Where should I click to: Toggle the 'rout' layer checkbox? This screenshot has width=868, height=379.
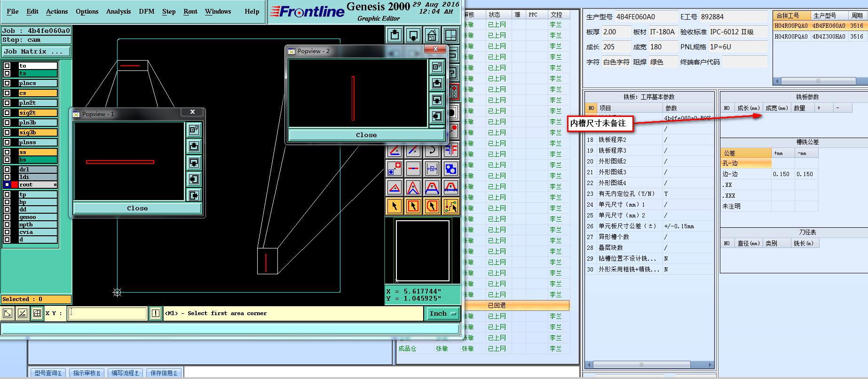point(7,185)
